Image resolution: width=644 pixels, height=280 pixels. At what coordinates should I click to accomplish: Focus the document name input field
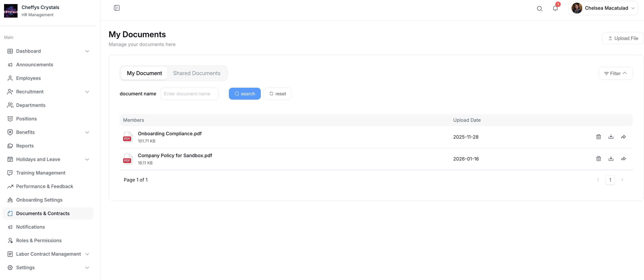pos(189,94)
